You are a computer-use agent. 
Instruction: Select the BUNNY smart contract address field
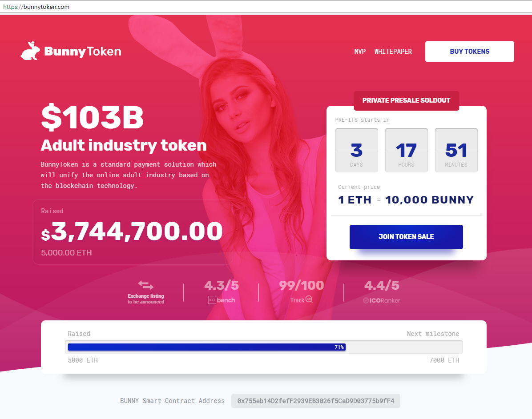coord(315,401)
